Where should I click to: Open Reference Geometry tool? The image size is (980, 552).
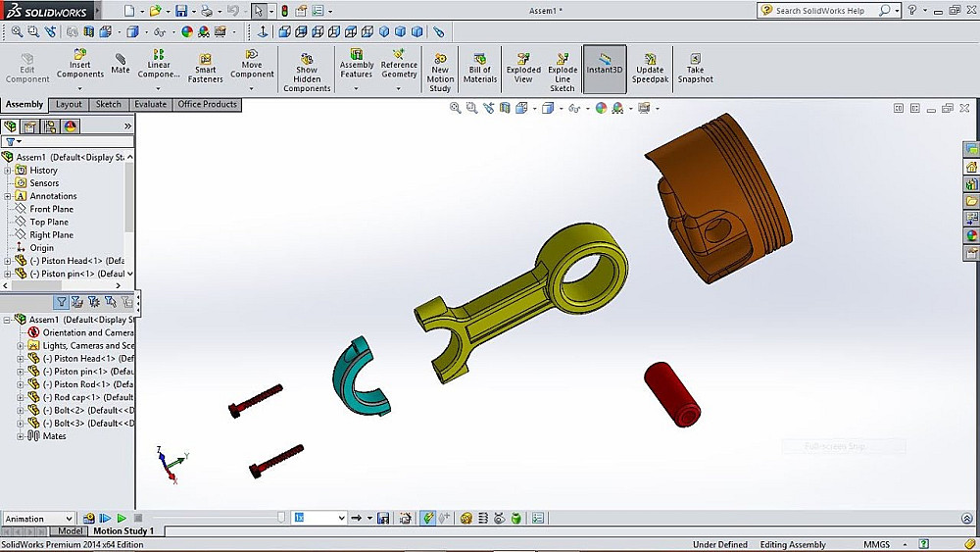coord(399,64)
